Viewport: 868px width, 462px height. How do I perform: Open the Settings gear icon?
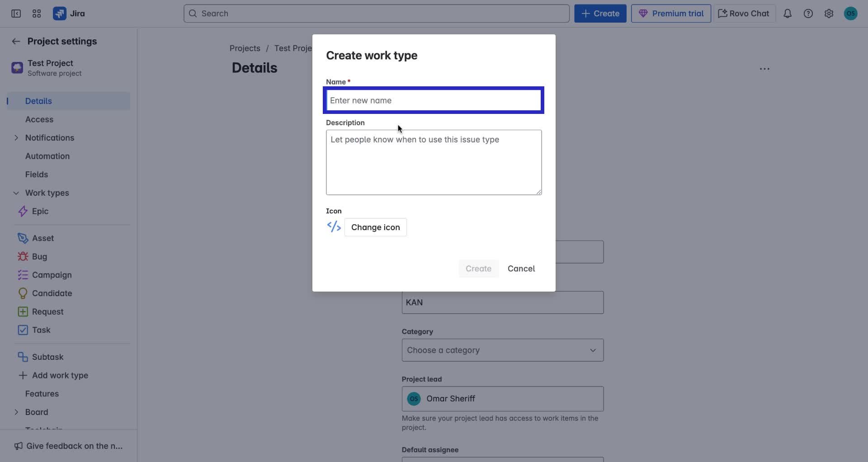click(x=829, y=14)
